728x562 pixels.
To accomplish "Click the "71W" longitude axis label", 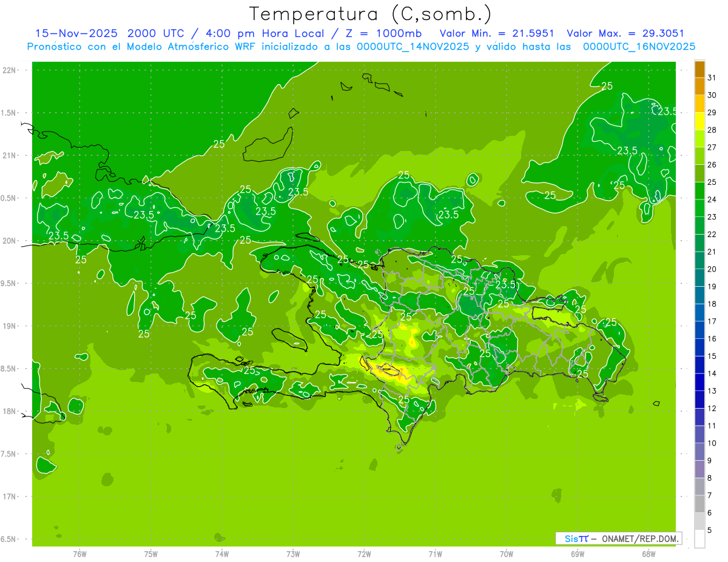I will (x=435, y=554).
